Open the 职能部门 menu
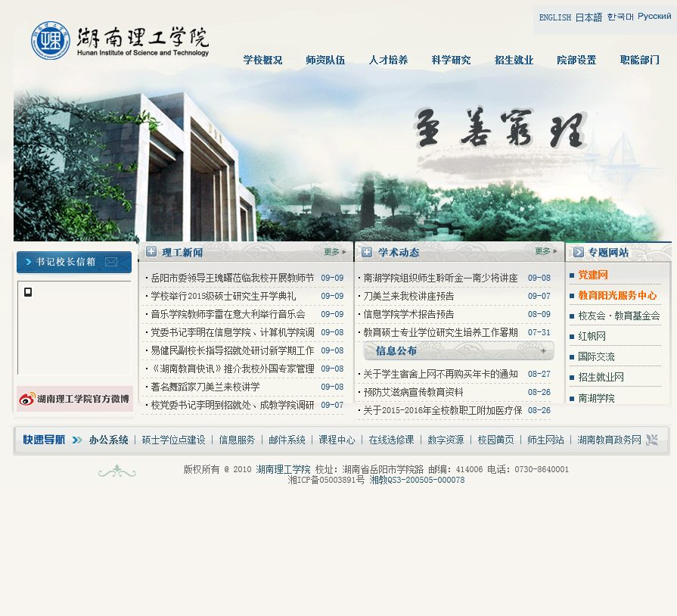This screenshot has width=677, height=616. coord(639,60)
